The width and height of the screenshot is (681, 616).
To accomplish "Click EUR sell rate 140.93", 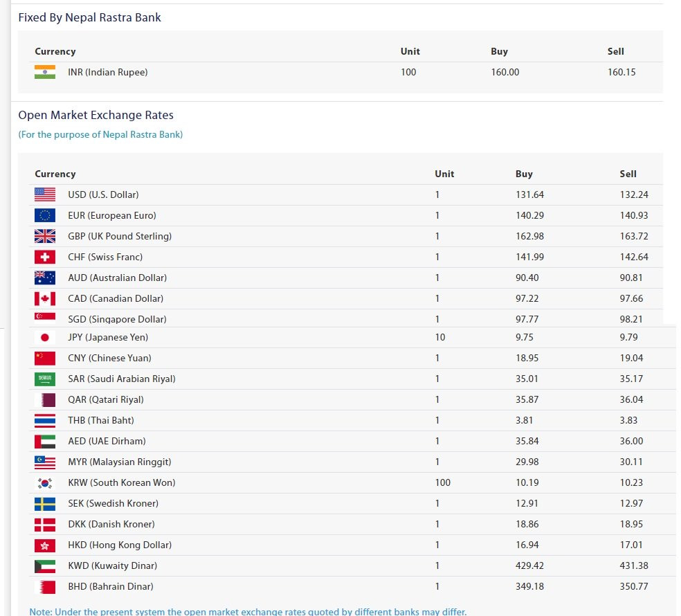I will [x=634, y=215].
